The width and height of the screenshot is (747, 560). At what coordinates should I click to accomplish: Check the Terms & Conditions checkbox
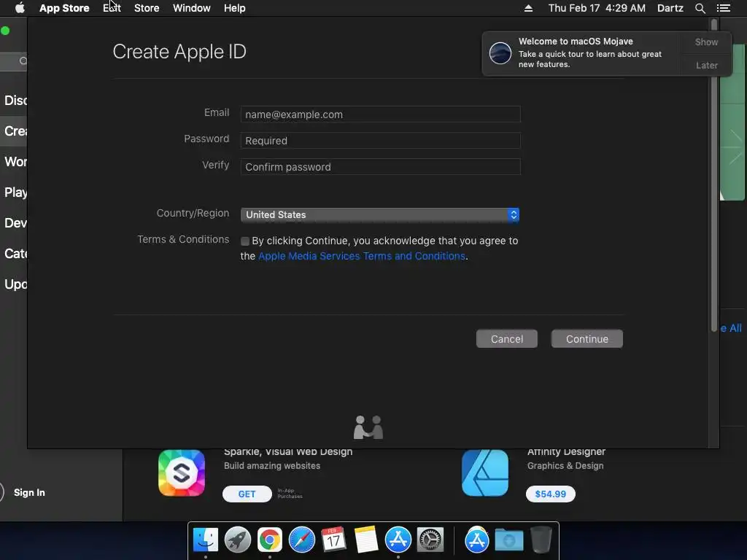pyautogui.click(x=245, y=241)
